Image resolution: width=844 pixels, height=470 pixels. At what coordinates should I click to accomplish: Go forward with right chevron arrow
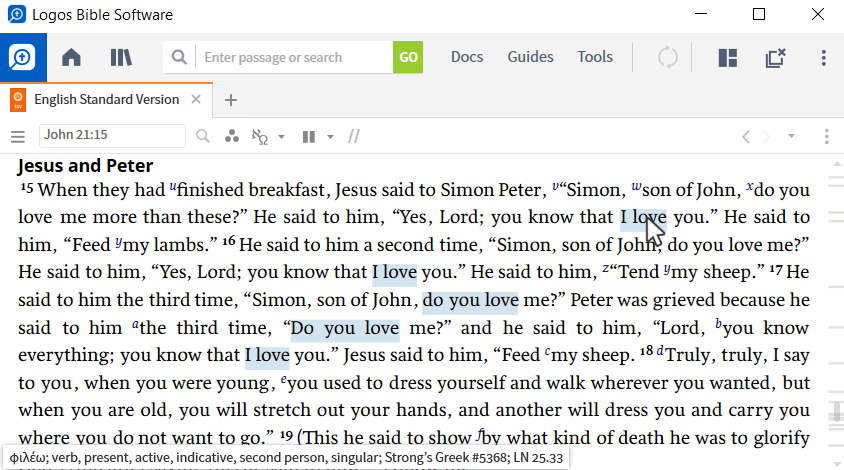[x=766, y=137]
